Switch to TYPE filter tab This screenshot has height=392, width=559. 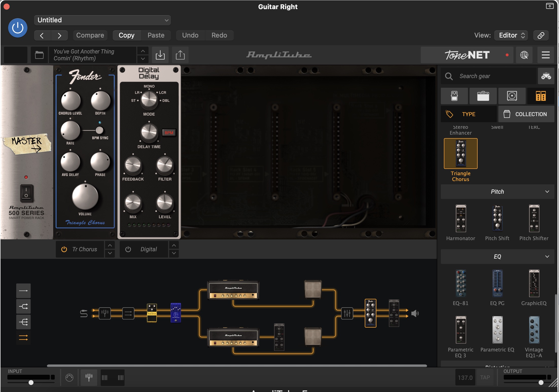469,114
